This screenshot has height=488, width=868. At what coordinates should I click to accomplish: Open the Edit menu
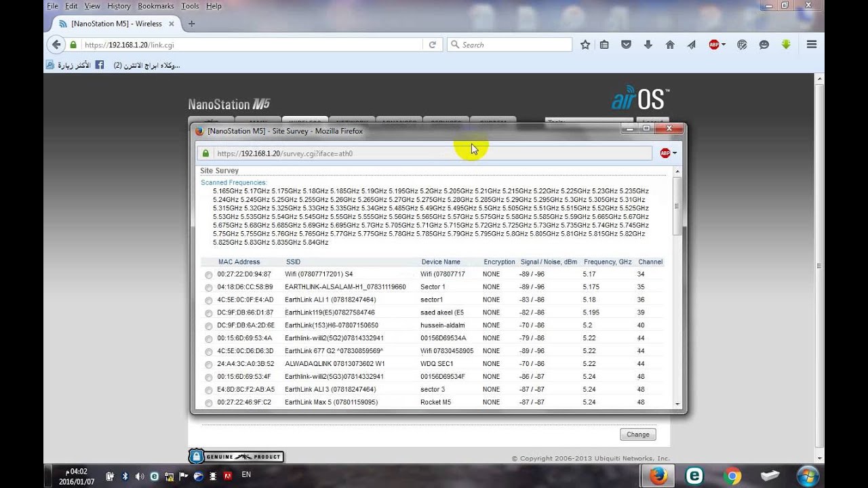coord(71,6)
